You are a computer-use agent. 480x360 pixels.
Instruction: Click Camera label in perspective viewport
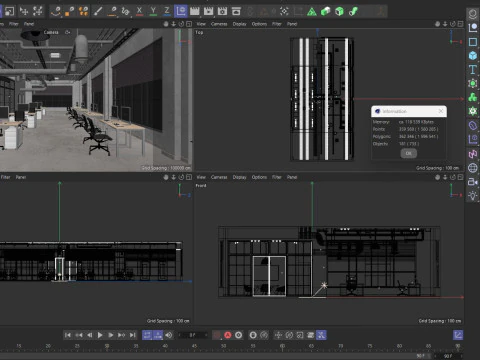(51, 32)
